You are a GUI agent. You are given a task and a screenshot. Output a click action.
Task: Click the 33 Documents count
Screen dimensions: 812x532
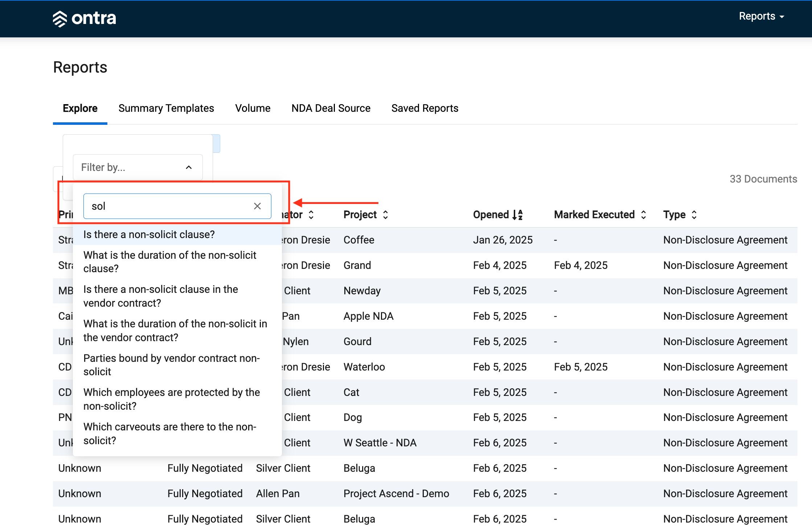763,179
